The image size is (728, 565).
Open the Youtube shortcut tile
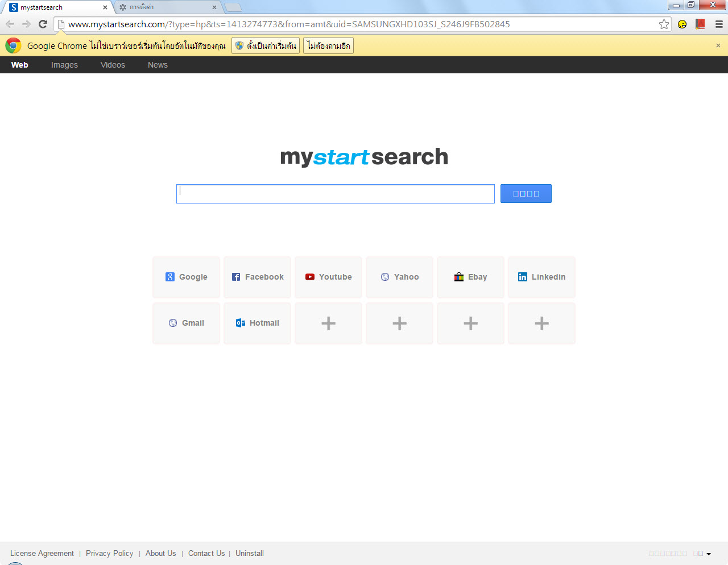328,277
